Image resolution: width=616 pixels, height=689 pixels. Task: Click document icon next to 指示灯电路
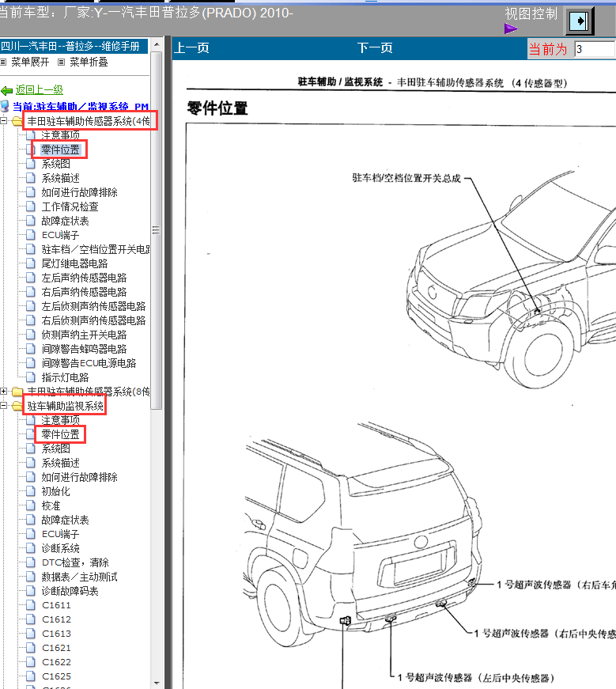(x=30, y=377)
